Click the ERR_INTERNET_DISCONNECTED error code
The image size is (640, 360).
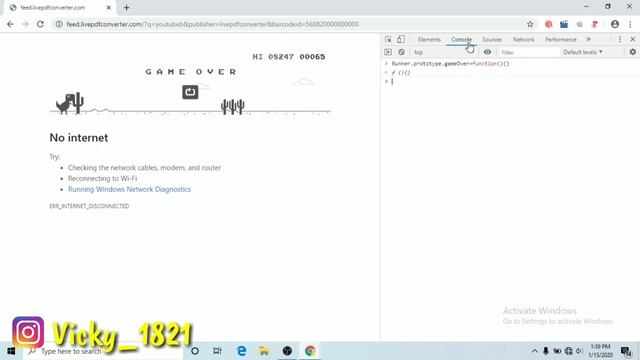89,206
